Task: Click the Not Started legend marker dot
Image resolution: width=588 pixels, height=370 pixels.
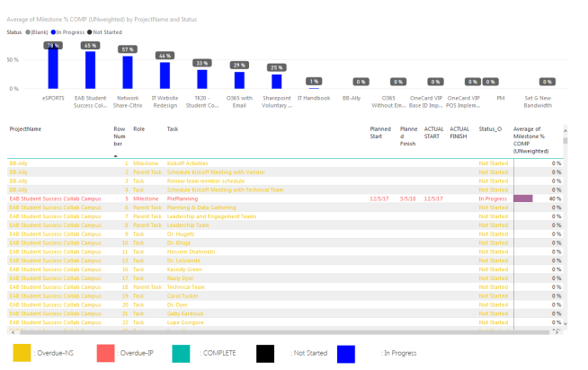Action: (88, 31)
